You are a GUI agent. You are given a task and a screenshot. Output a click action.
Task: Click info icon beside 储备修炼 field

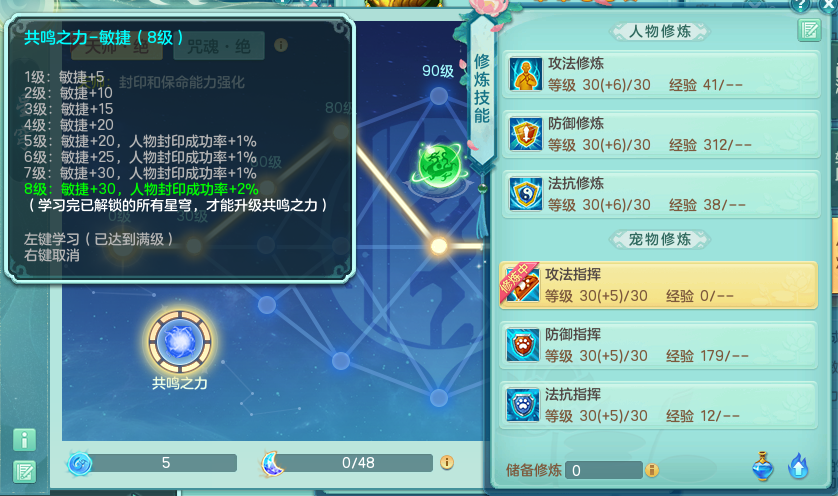point(651,470)
